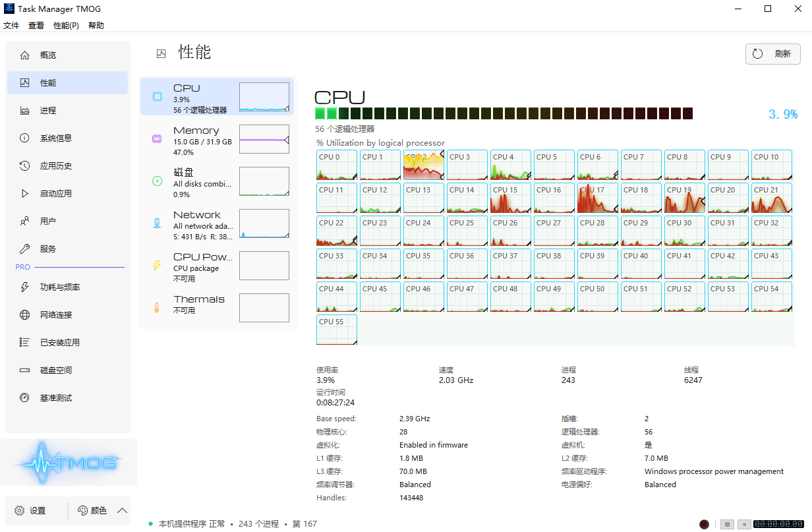Select the CPU 0 graph
Viewport: 812px width, 532px height.
337,165
